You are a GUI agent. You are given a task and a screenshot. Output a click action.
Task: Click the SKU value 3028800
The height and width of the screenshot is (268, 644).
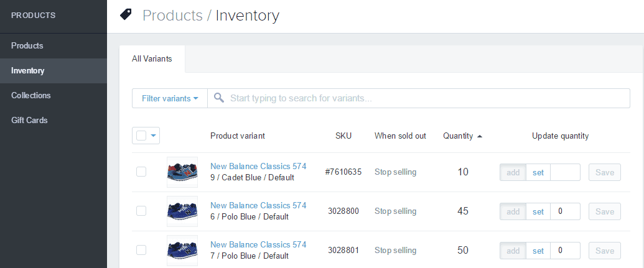(343, 211)
